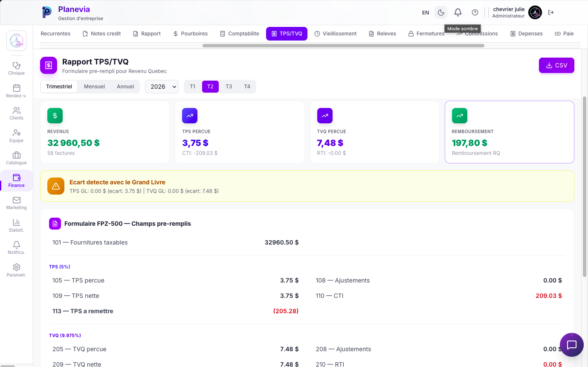Screen dimensions: 588x367
Task: Open the 2026 year dropdown
Action: pos(162,87)
